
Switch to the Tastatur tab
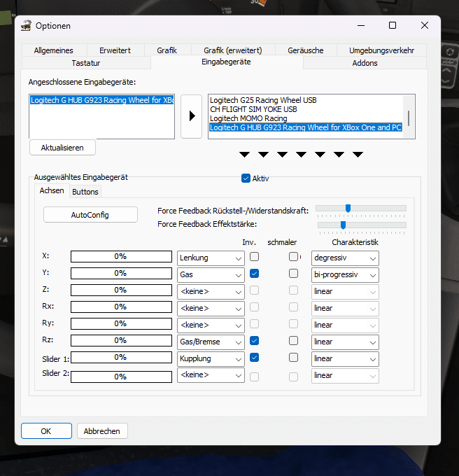(91, 63)
